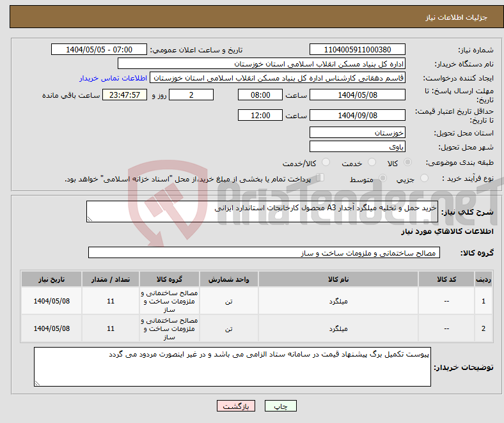Screen dimensions: 504x423
Task: Click the نام کالا table column header
Action: click(338, 280)
